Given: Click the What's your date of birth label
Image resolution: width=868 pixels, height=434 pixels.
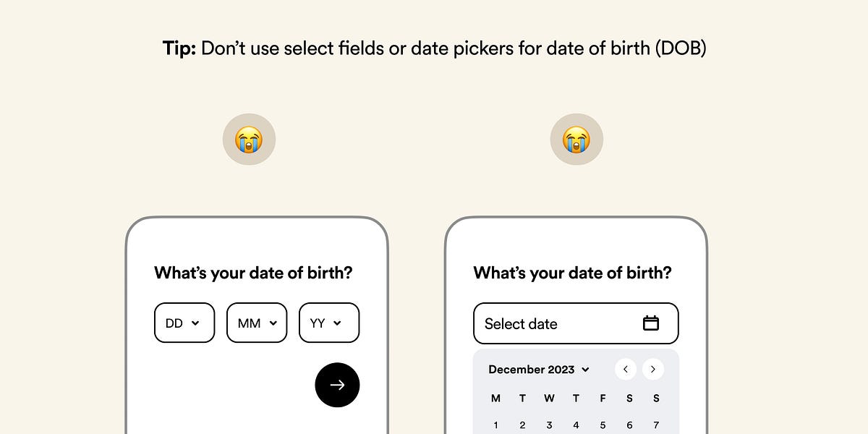Looking at the screenshot, I should point(253,273).
